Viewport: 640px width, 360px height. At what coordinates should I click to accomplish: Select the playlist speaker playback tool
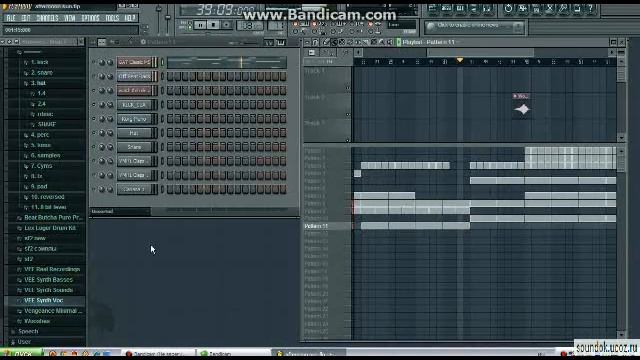390,42
